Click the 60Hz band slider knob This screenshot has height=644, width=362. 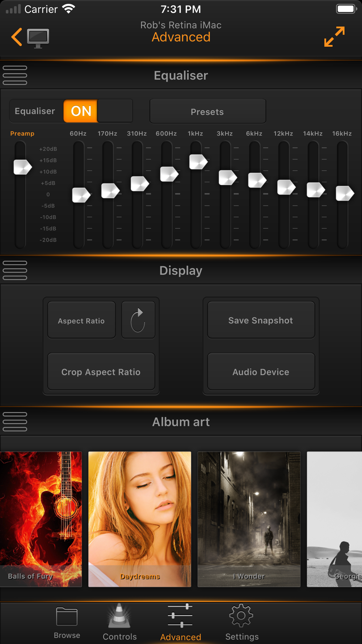click(x=81, y=195)
